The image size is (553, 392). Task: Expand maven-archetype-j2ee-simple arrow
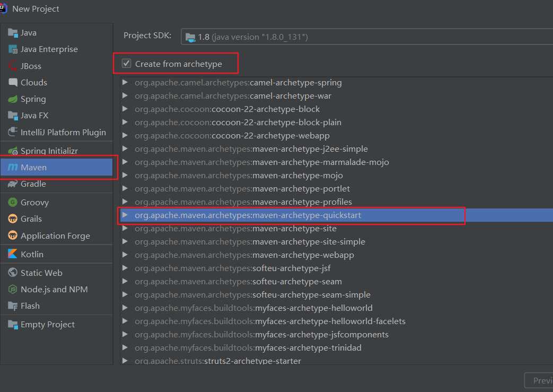click(x=125, y=149)
